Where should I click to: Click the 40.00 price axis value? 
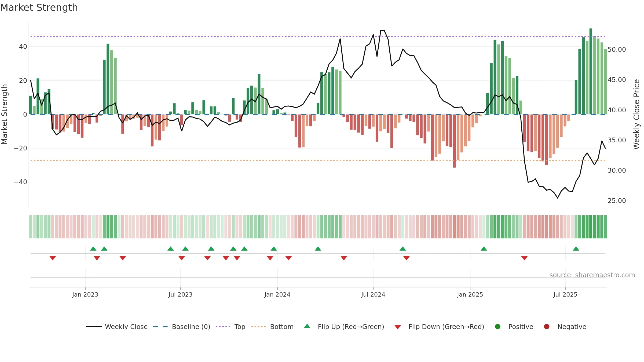(x=617, y=110)
